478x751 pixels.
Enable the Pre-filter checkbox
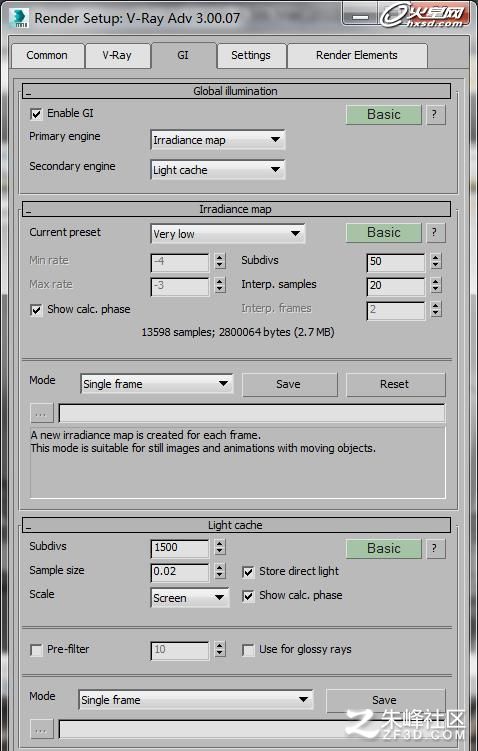click(36, 650)
